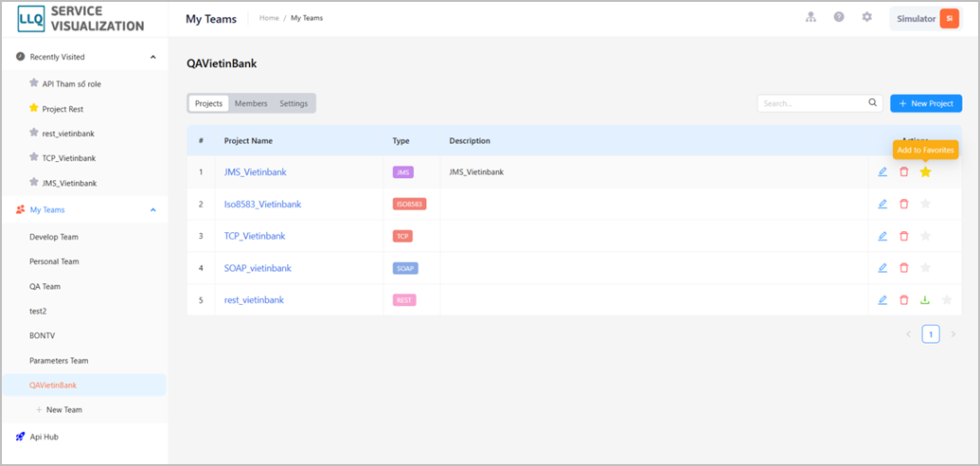Toggle yellow star beside Project Rest
This screenshot has height=466, width=980.
34,108
